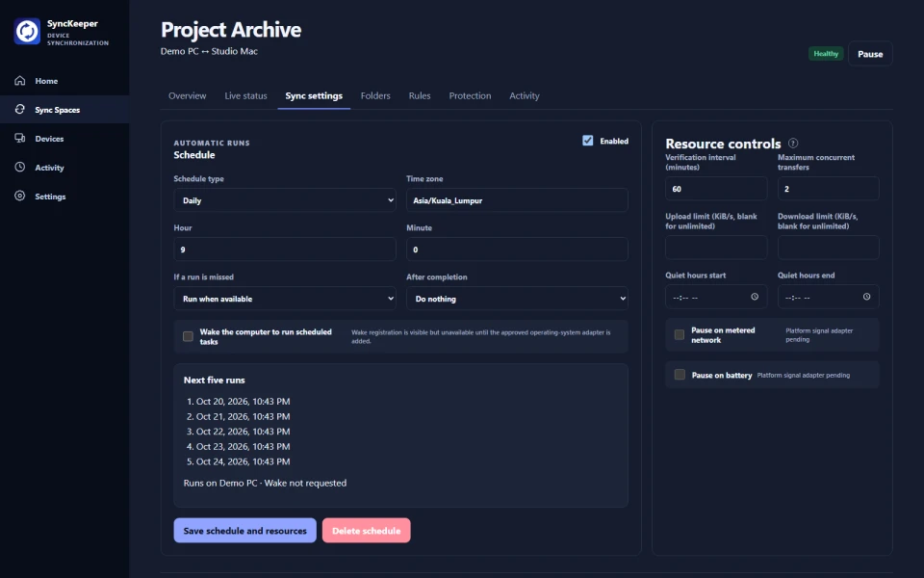Click the SyncKeeper logo icon
924x578 pixels.
(27, 31)
